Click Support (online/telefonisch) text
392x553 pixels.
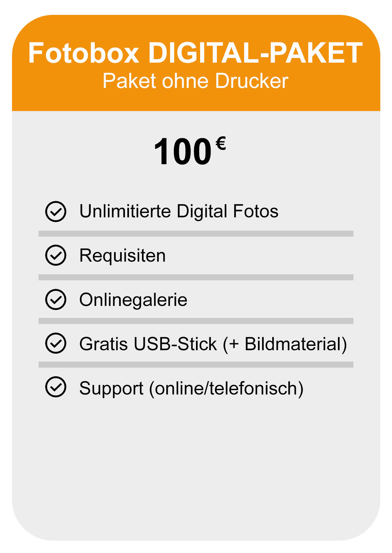[x=192, y=388]
